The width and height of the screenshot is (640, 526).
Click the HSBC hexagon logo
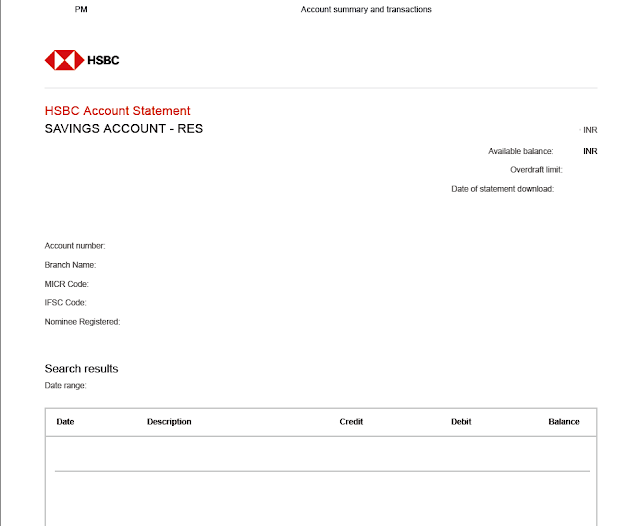click(64, 60)
